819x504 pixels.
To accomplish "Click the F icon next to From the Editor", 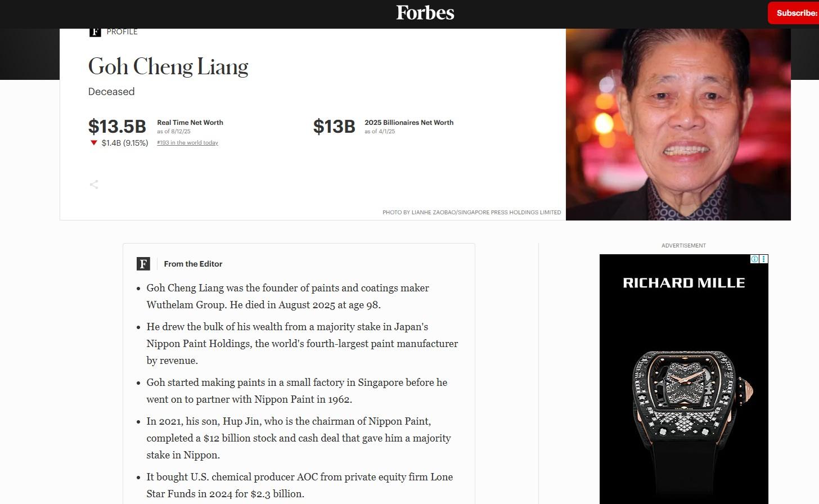I will tap(143, 264).
